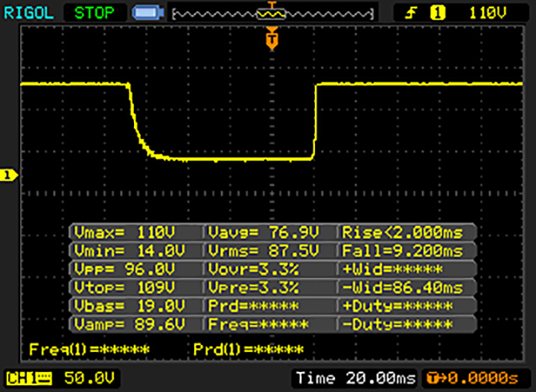Click the orange T trigger position marker
Viewport: 536px width, 392px height.
coord(271,38)
